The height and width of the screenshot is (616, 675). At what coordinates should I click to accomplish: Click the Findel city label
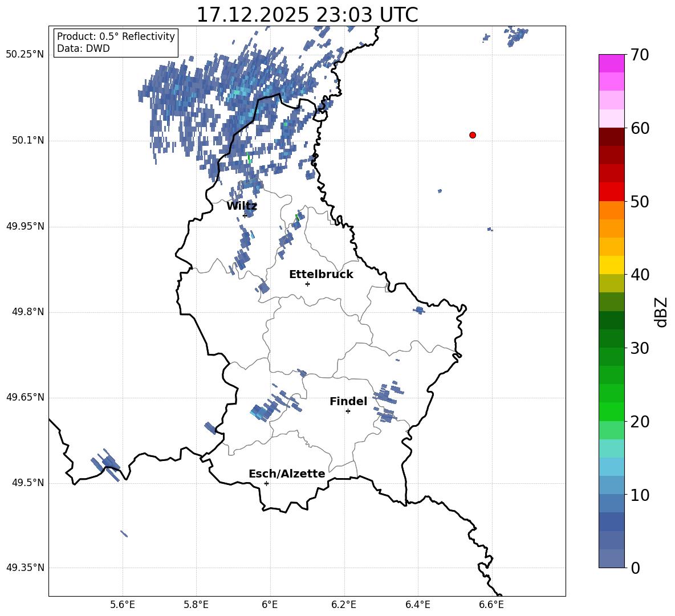(x=348, y=401)
